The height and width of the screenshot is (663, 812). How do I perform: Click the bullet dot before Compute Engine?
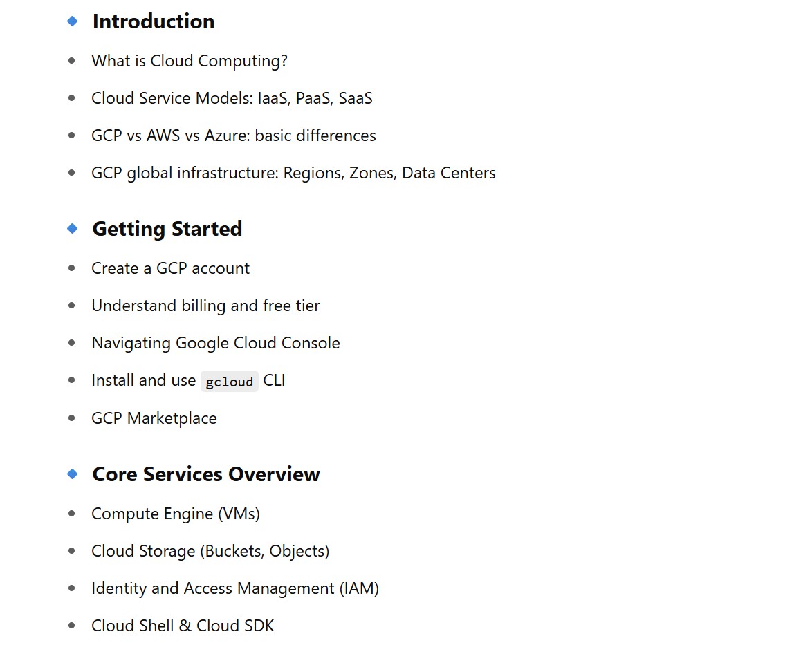pyautogui.click(x=72, y=514)
